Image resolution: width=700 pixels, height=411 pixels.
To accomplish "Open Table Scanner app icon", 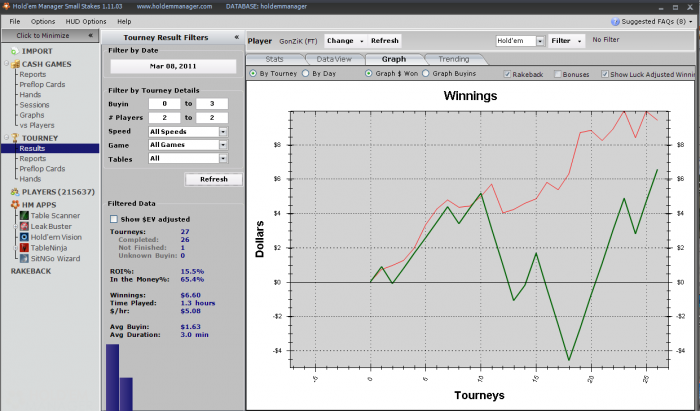I will [24, 216].
